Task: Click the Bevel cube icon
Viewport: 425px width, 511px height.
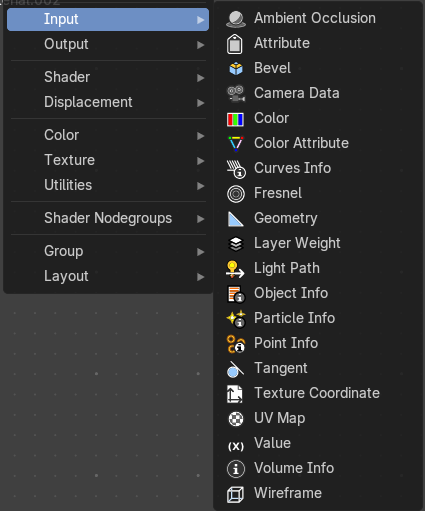Action: 236,69
